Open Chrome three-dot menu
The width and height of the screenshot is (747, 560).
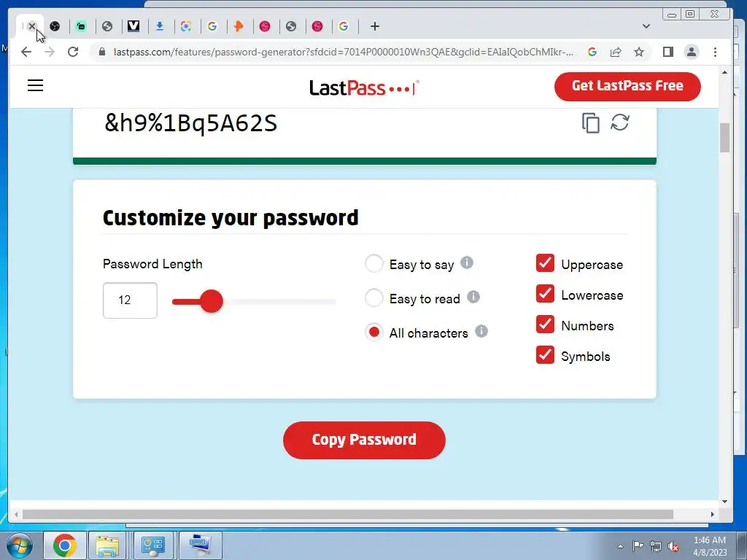[x=715, y=52]
